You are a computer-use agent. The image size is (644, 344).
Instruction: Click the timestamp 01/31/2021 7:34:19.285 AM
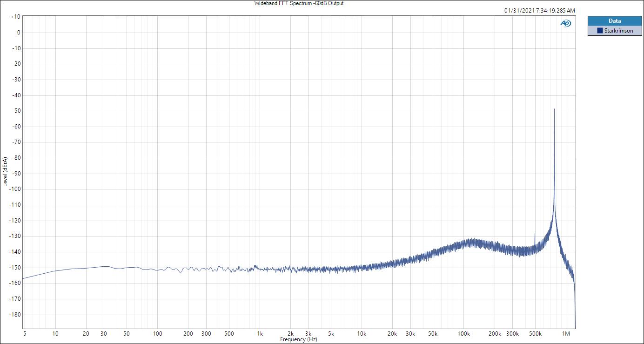click(x=540, y=10)
